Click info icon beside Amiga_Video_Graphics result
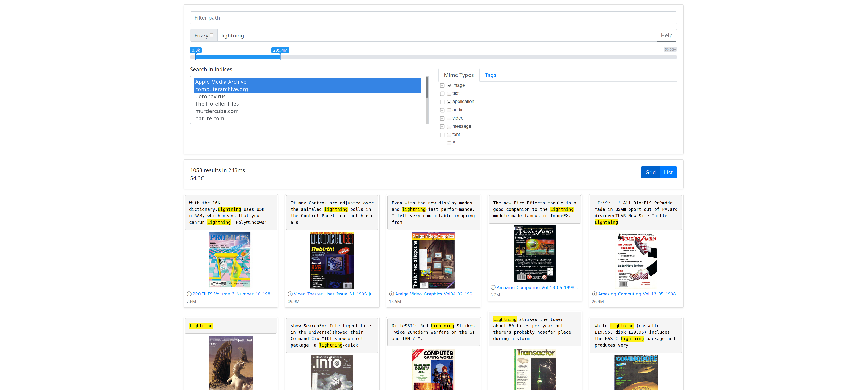The image size is (868, 390). coord(392,294)
